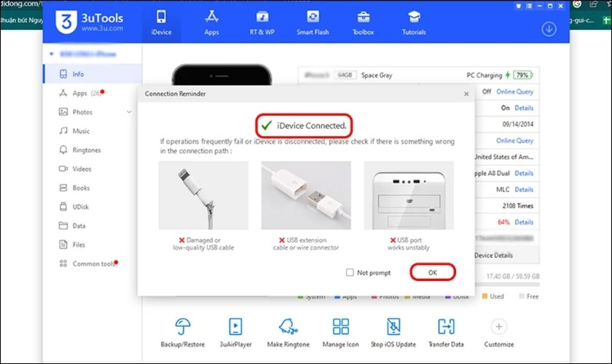Open the Toolbox tab
Screen dimensions: 612x364
pos(363,23)
